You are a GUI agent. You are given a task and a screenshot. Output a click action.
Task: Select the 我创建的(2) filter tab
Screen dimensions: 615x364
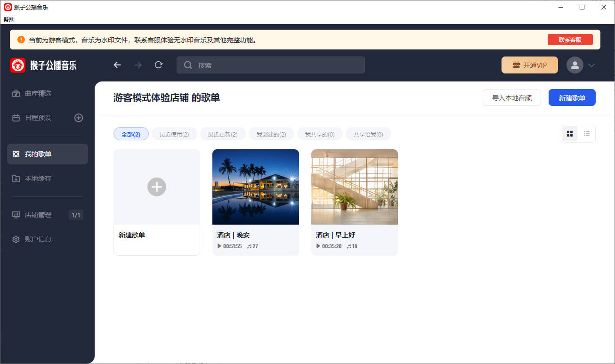point(271,134)
